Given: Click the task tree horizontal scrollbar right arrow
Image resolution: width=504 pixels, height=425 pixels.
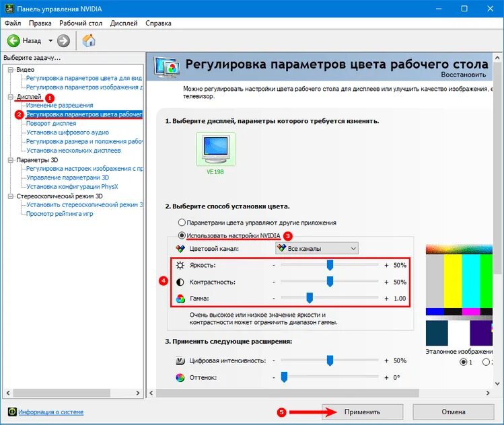Looking at the screenshot, I should [x=137, y=393].
